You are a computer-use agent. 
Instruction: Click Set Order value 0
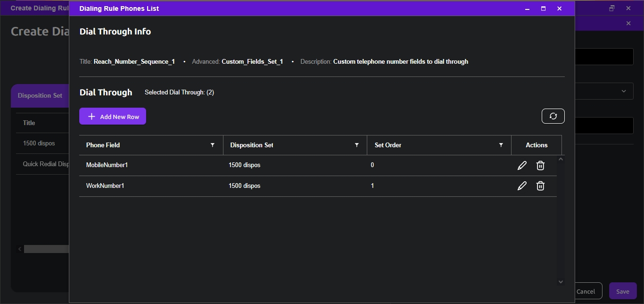372,165
